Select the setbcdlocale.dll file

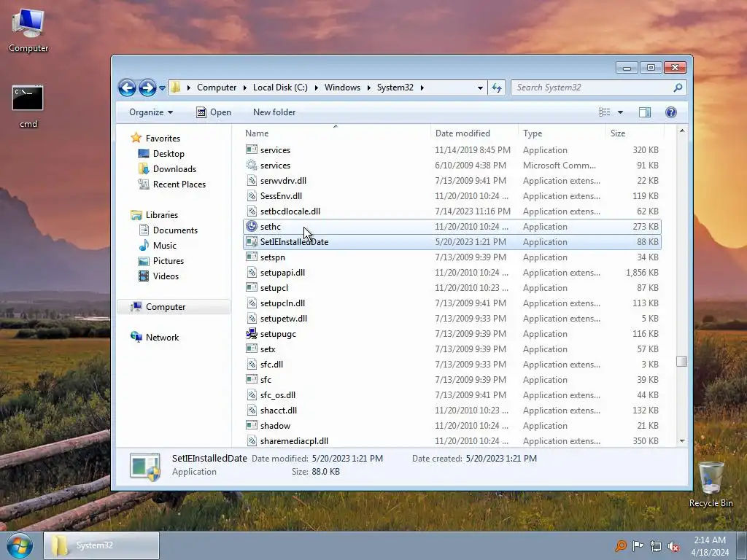(290, 211)
